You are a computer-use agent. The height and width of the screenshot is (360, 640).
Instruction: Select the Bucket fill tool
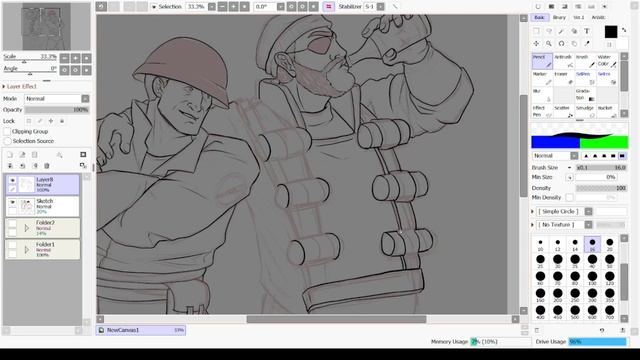coord(607,112)
